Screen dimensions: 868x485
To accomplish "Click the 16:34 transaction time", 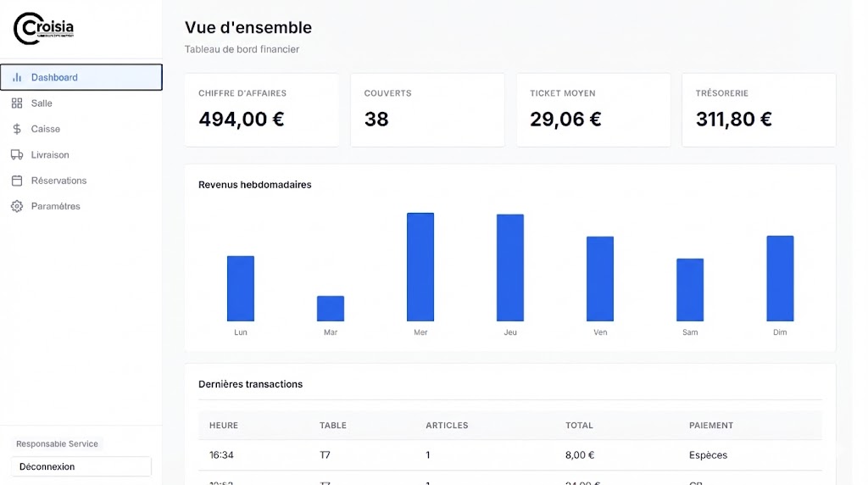I will click(x=221, y=455).
